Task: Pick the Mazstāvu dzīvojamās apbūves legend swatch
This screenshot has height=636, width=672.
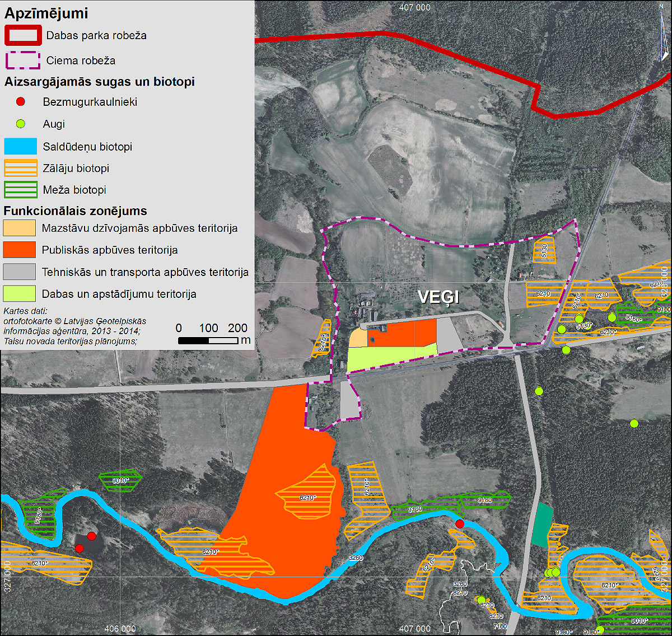Action: [x=20, y=228]
